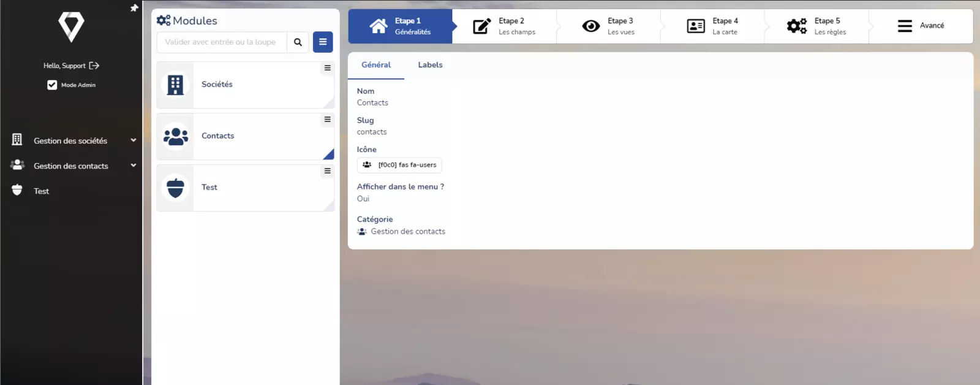980x385 pixels.
Task: Click the pin icon on the sidebar
Action: 134,8
